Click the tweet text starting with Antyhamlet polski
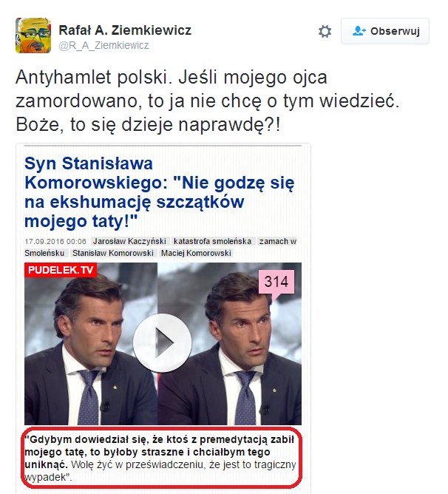448x494 pixels. [x=207, y=101]
